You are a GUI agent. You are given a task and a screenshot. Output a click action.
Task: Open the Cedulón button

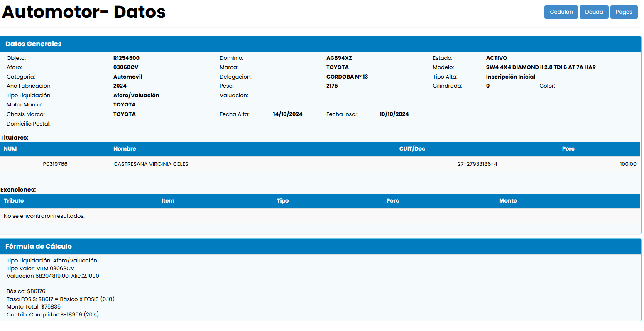point(561,12)
